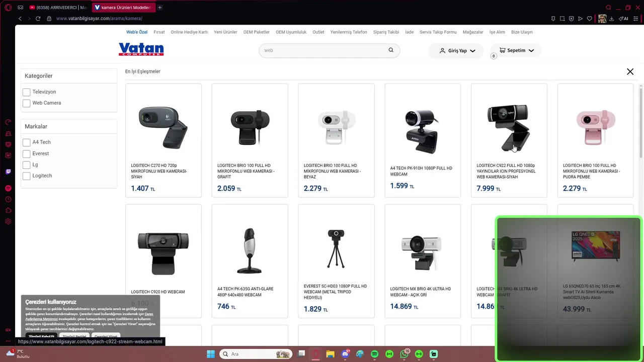Screen dimensions: 644x362
Task: Close the En İyi Eşleşmeler results panel
Action: point(630,71)
